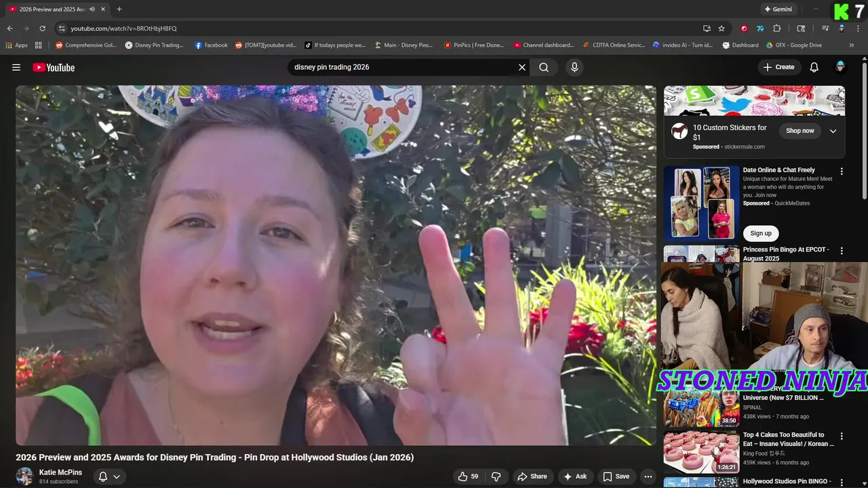
Task: Reload the current page
Action: [42, 28]
